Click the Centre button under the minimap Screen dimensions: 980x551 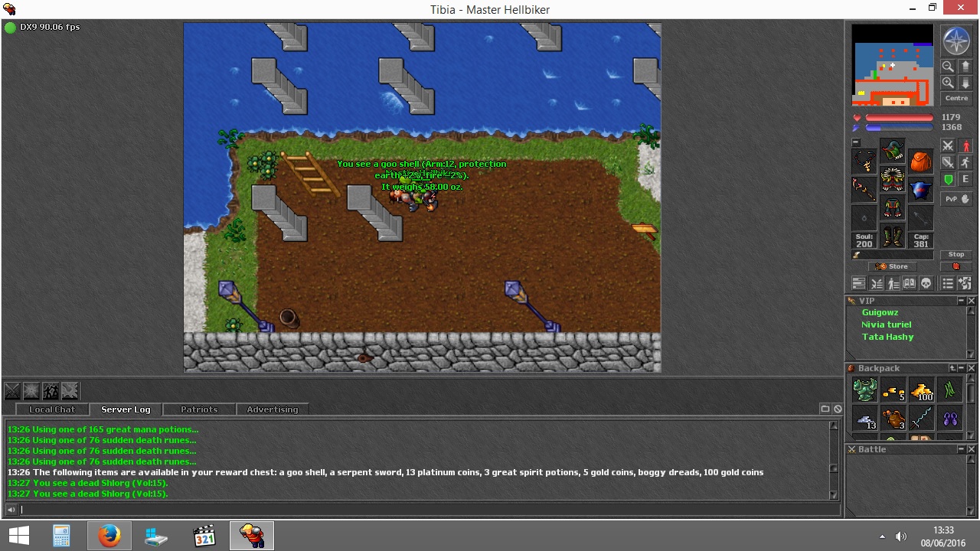tap(956, 98)
